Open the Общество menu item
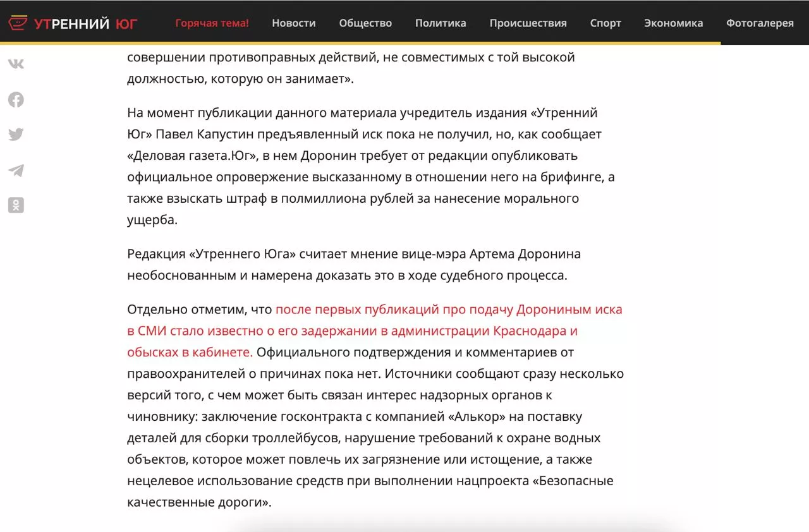Viewport: 809px width, 532px height. pyautogui.click(x=365, y=23)
